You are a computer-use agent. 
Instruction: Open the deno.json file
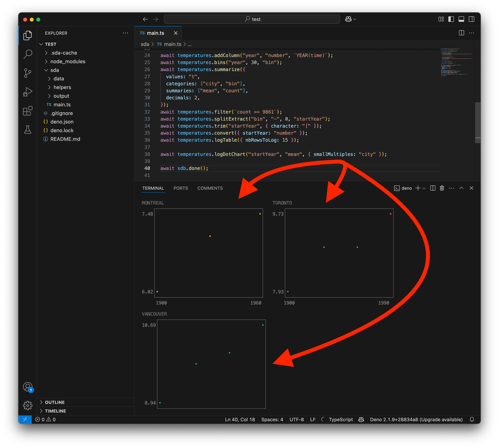click(x=86, y=122)
